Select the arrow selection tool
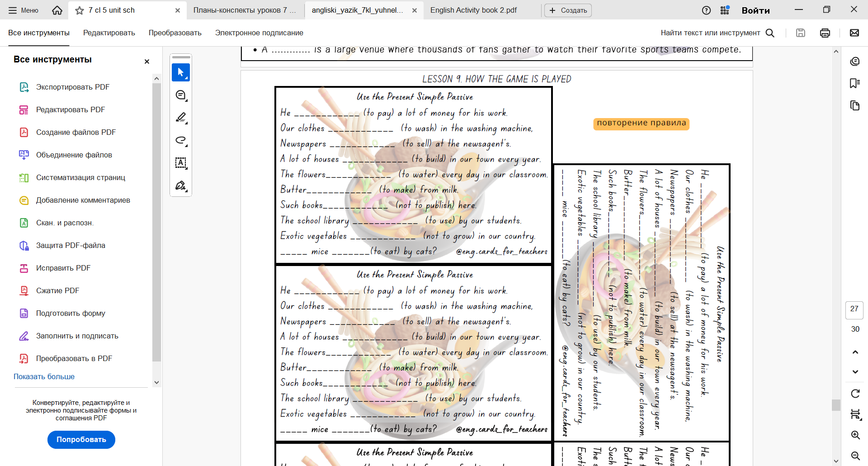 coord(181,72)
